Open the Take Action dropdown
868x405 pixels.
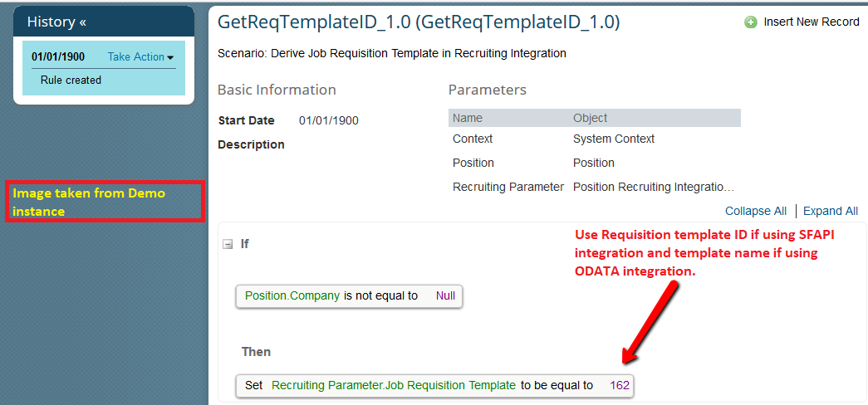point(140,57)
